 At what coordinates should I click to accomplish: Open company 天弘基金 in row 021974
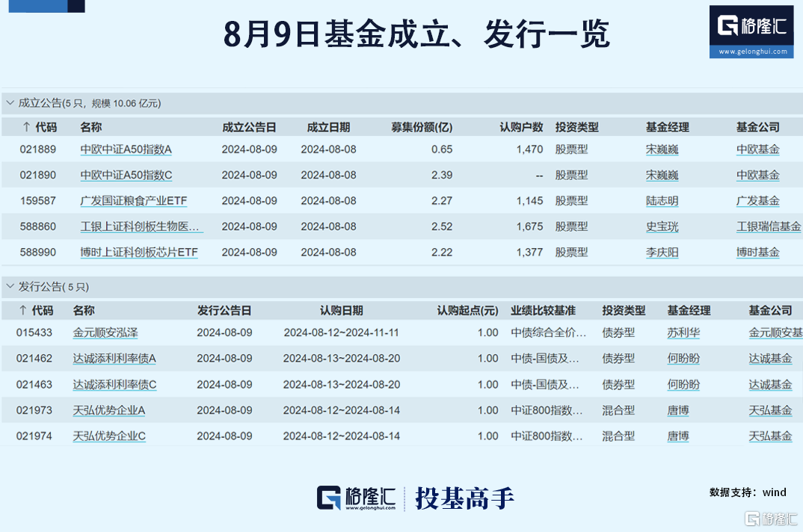(x=770, y=436)
